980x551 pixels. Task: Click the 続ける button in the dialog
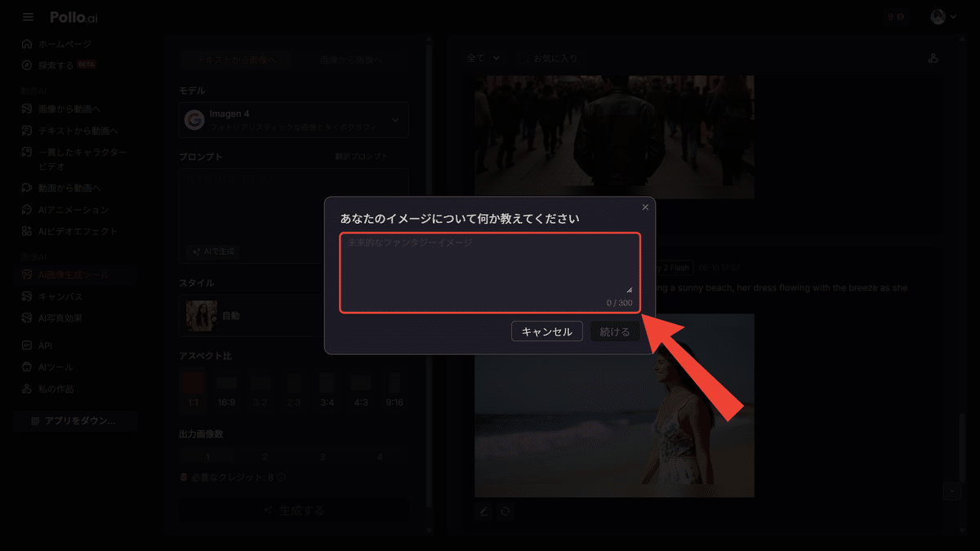point(615,331)
